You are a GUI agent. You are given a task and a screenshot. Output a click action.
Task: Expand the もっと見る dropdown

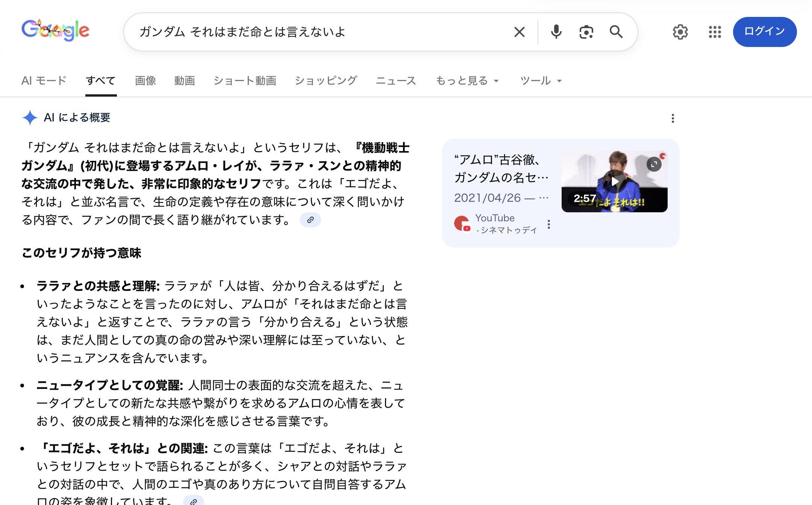coord(467,81)
